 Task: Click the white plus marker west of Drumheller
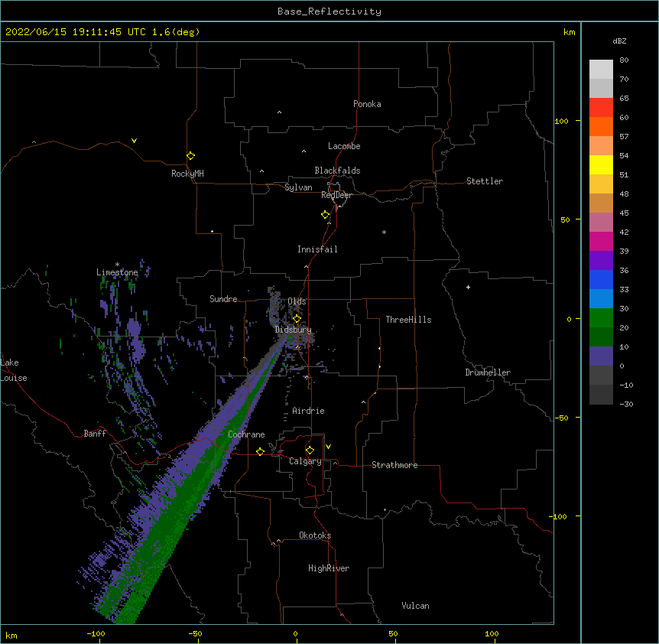[468, 287]
